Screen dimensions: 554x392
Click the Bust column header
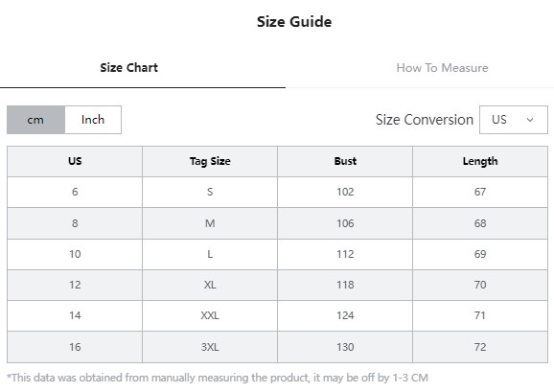pos(345,161)
